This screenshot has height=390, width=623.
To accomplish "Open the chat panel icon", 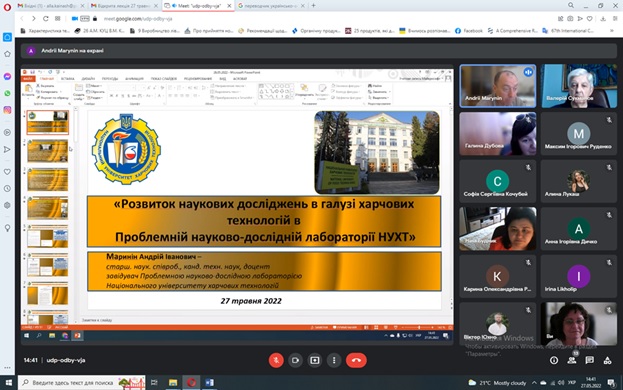I will [x=590, y=360].
